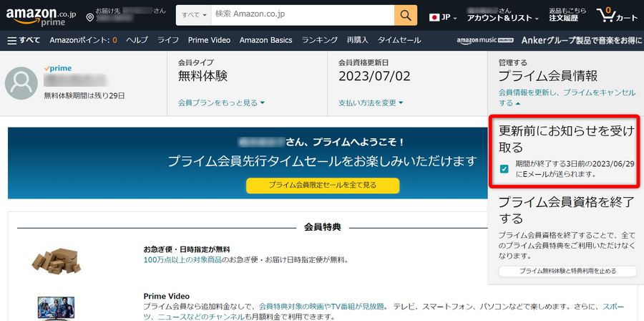Viewport: 644px width, 321px height.
Task: Click the 会員特典 section heading
Action: [x=323, y=227]
